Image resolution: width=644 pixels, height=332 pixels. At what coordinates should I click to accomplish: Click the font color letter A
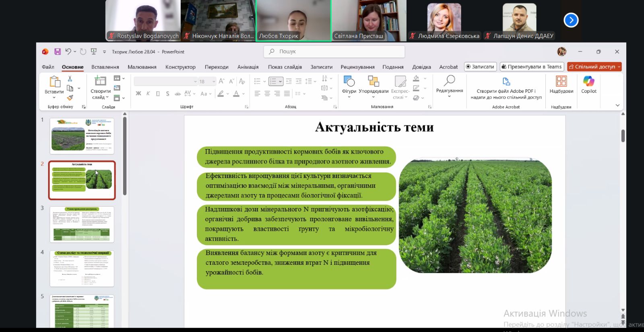point(236,93)
